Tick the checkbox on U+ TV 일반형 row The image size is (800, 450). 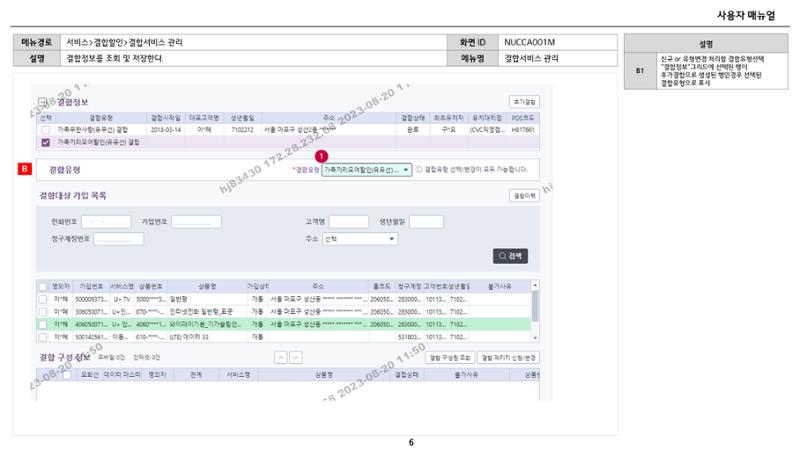tap(43, 299)
